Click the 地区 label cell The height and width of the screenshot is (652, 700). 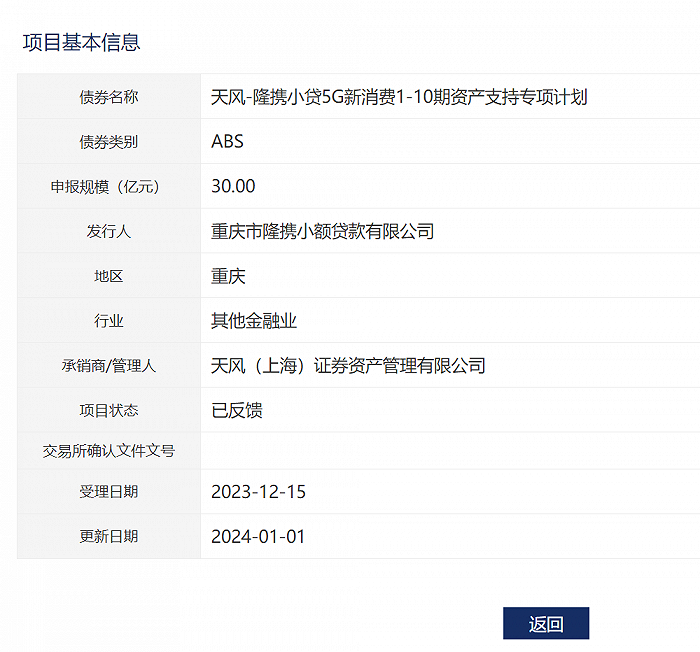pos(109,276)
